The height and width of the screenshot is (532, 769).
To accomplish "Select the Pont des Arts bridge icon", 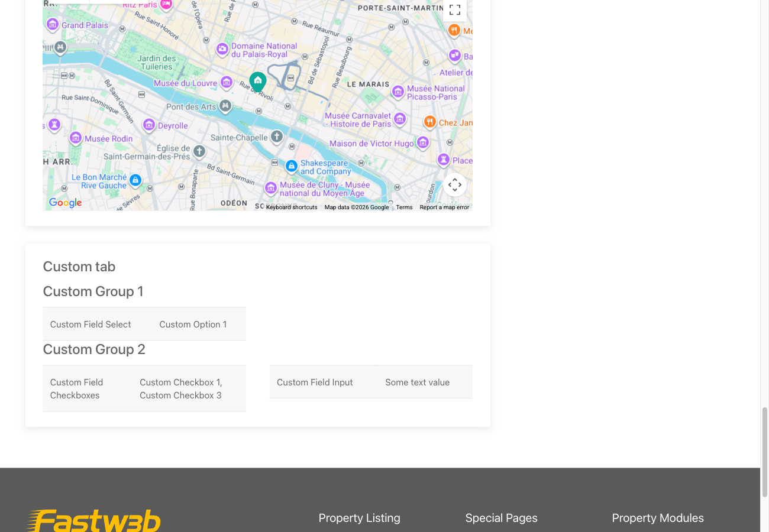I will click(x=225, y=106).
